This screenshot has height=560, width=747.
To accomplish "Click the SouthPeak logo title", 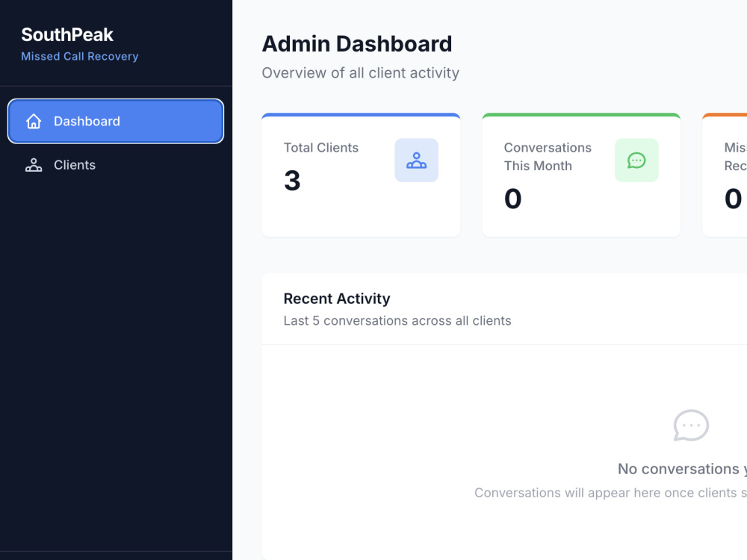I will click(67, 35).
